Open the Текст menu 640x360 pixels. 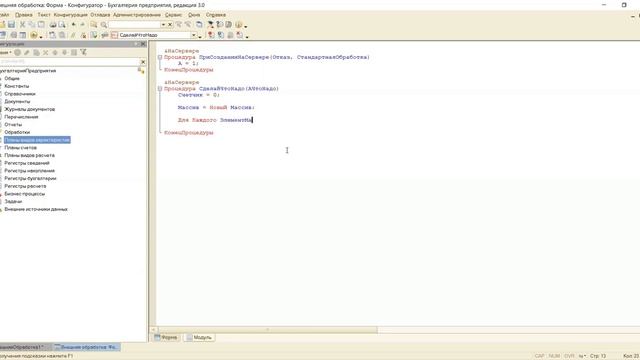click(44, 15)
